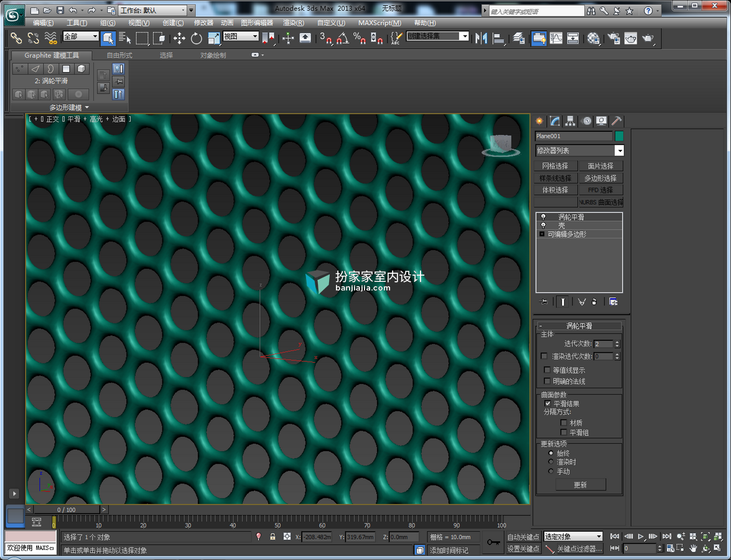Click the 0 / 100 time slider
This screenshot has width=731, height=560.
click(66, 510)
